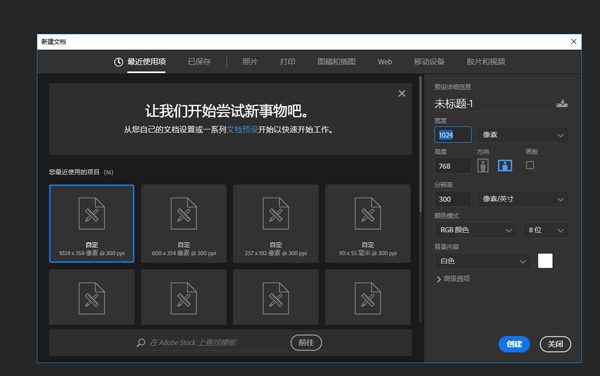Click the 关闭 close button

pyautogui.click(x=555, y=344)
